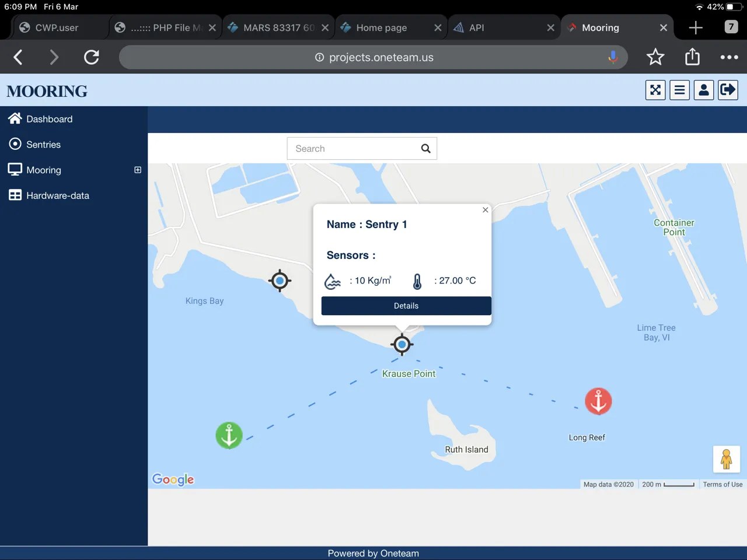Switch to the API browser tab
747x560 pixels.
pyautogui.click(x=504, y=27)
